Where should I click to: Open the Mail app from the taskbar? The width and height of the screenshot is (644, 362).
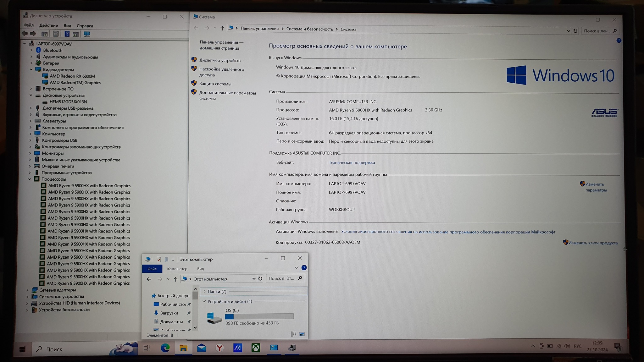(202, 348)
